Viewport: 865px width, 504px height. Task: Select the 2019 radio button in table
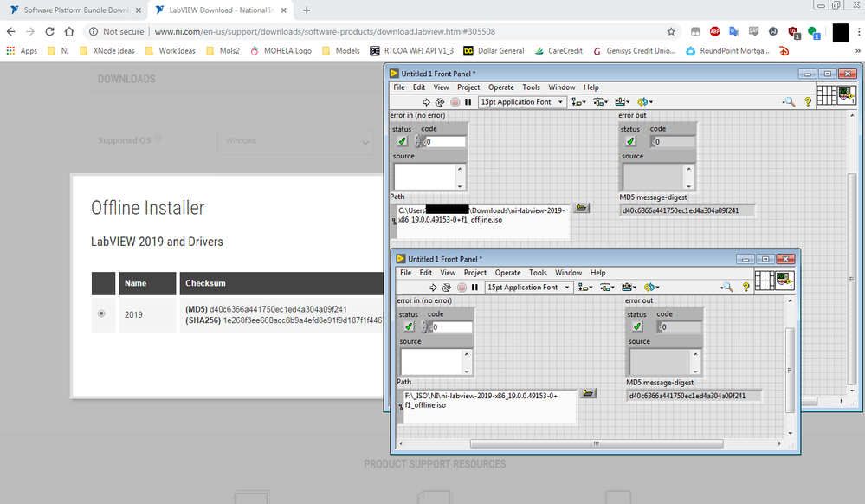[102, 314]
